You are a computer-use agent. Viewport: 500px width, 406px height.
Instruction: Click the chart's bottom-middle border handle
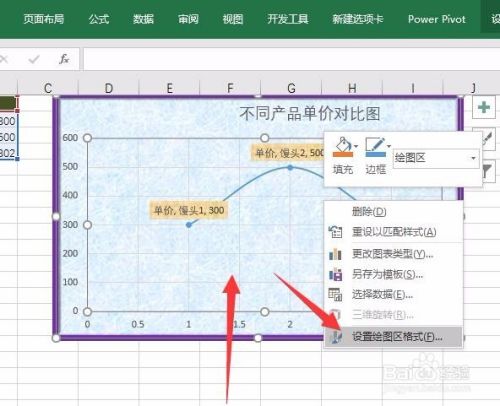tap(258, 338)
